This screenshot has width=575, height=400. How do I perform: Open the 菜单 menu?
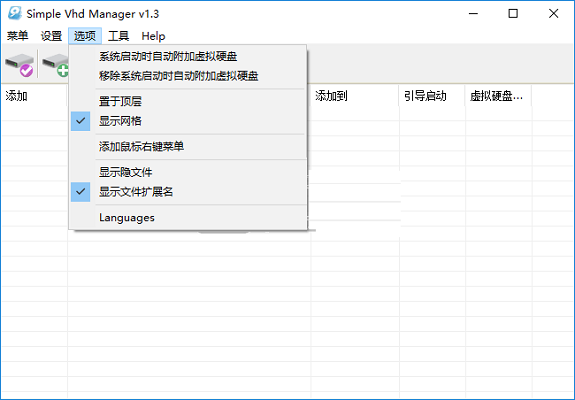coord(17,36)
